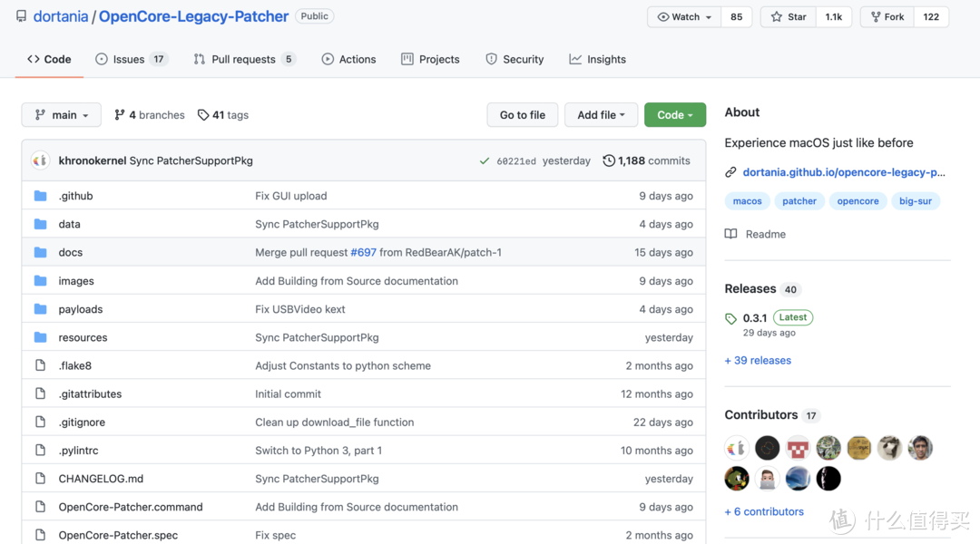Screen dimensions: 980x544
Task: Open the Pull requests tab
Action: (242, 59)
